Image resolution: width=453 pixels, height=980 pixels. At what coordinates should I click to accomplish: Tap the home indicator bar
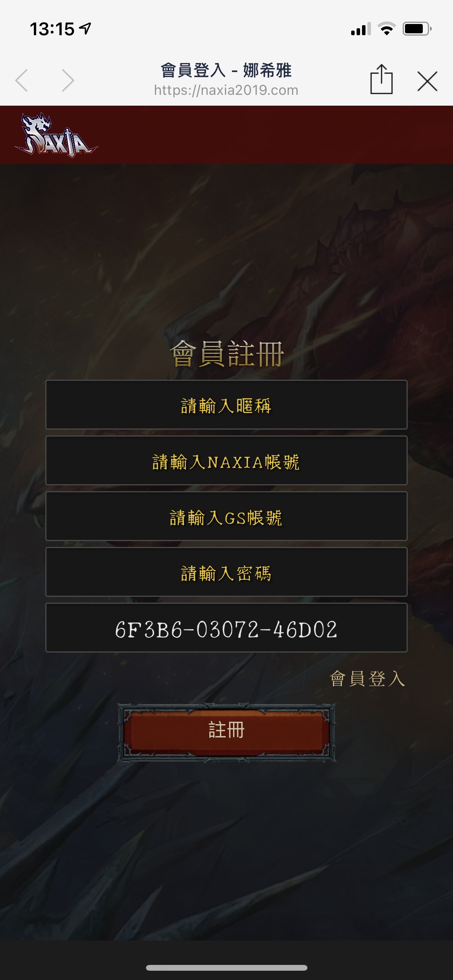(x=226, y=968)
